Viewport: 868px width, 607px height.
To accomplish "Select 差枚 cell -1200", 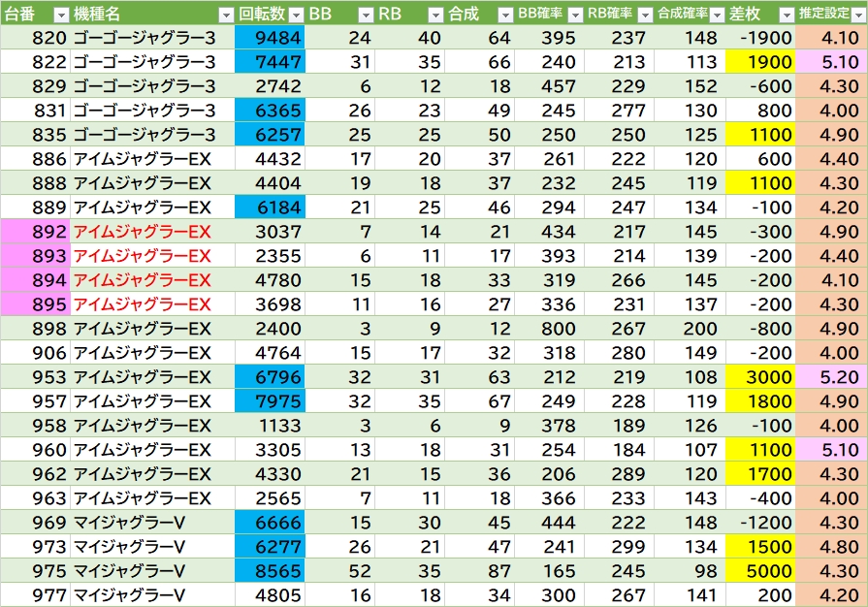I will coord(760,523).
